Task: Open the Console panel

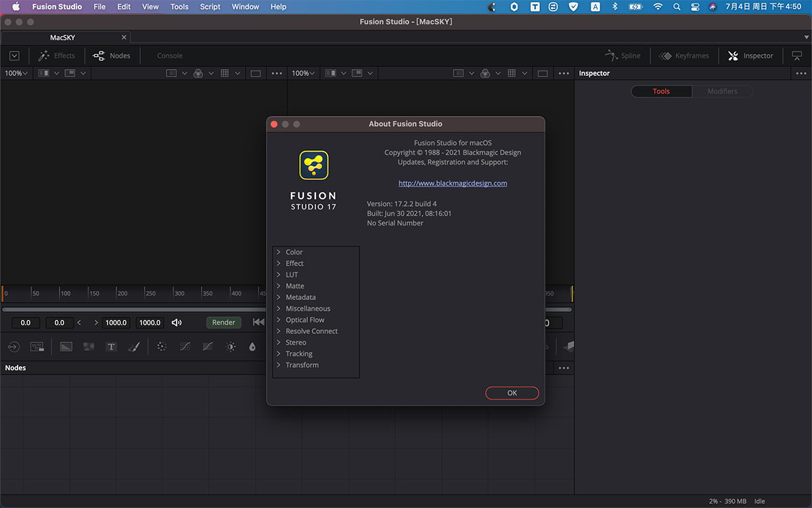Action: 170,56
